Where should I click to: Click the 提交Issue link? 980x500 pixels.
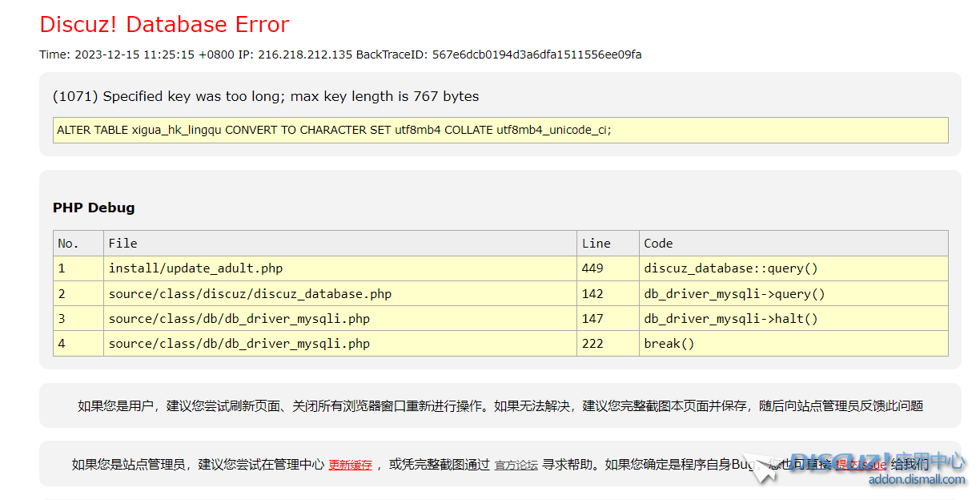click(861, 465)
